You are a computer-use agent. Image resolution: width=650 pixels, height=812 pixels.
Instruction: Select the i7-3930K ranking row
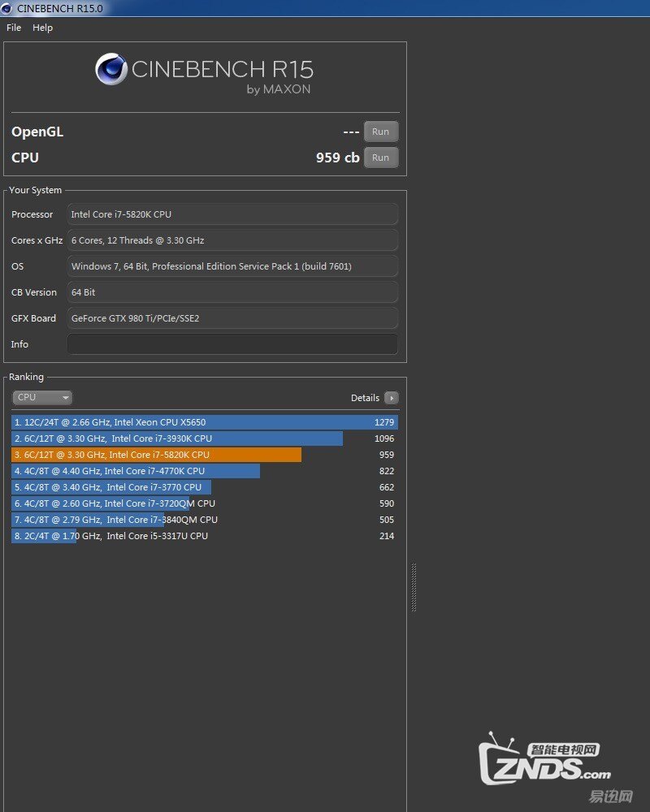[203, 438]
